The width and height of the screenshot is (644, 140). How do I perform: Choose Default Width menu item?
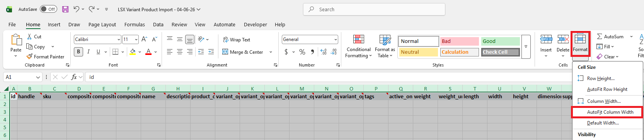point(607,123)
